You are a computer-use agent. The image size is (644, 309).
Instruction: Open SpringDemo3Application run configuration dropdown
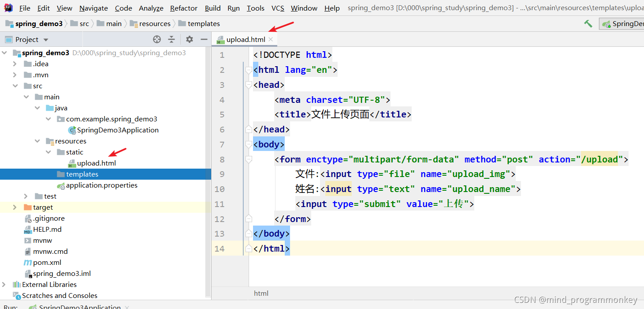[622, 24]
